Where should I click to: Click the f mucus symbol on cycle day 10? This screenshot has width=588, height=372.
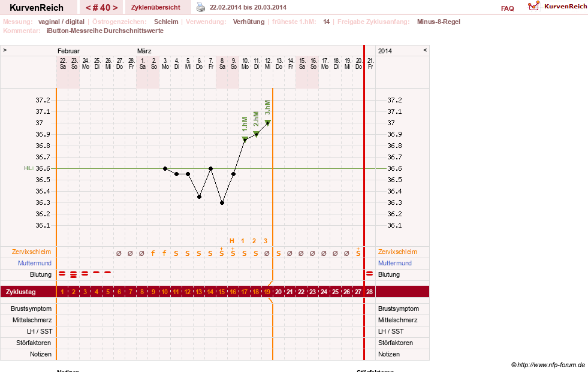pyautogui.click(x=164, y=253)
